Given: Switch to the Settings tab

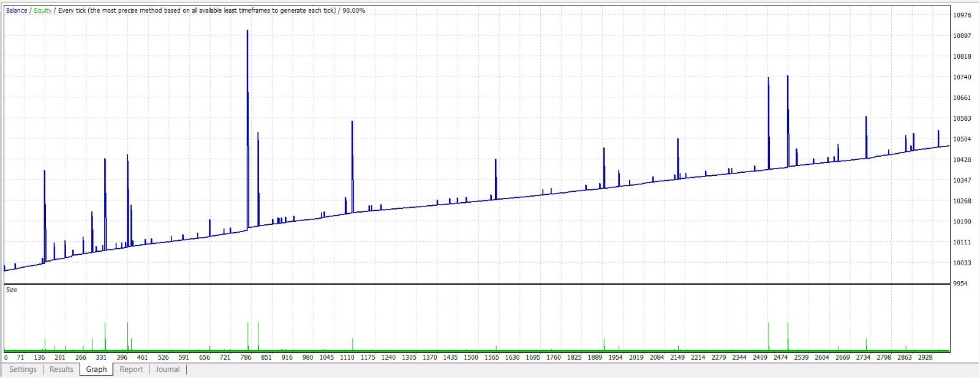Looking at the screenshot, I should pyautogui.click(x=23, y=369).
